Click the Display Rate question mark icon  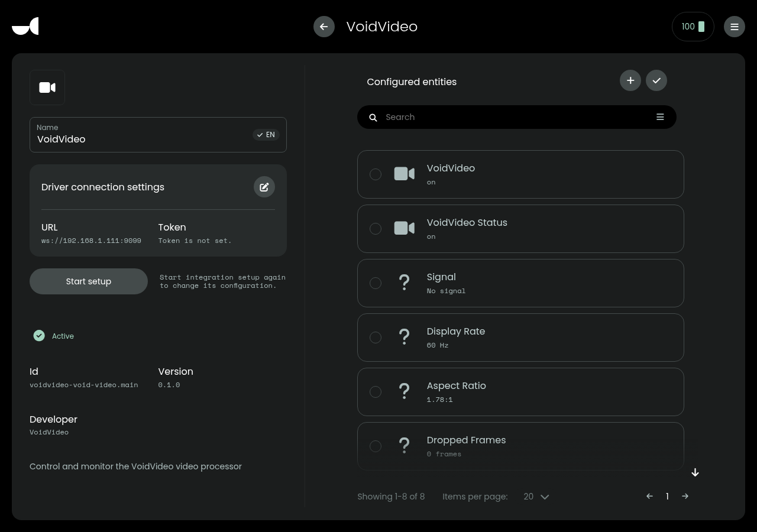click(405, 337)
